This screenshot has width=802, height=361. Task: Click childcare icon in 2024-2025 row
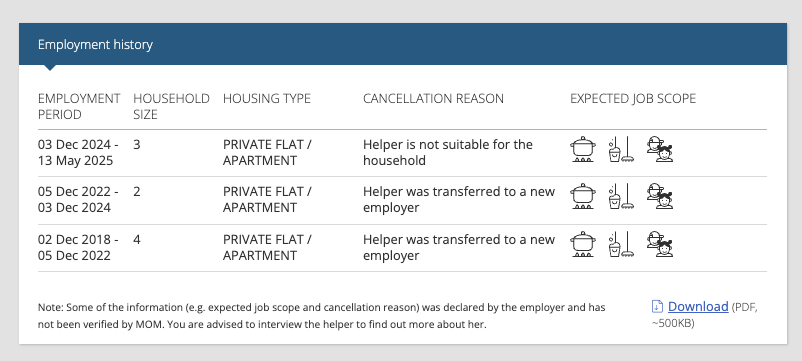660,149
